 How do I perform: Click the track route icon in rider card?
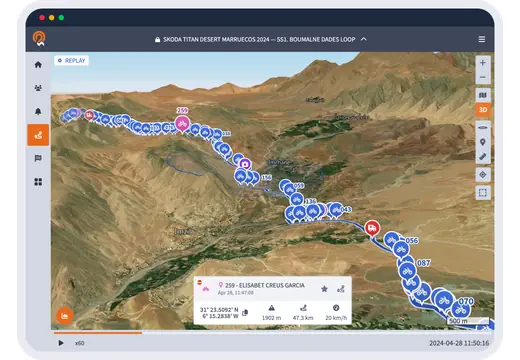[341, 289]
